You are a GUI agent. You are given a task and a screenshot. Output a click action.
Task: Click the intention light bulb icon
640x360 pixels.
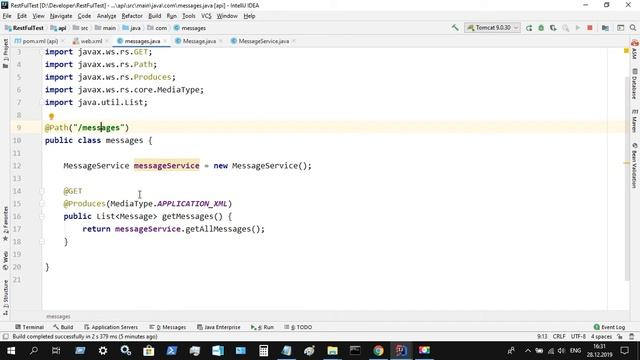point(51,116)
